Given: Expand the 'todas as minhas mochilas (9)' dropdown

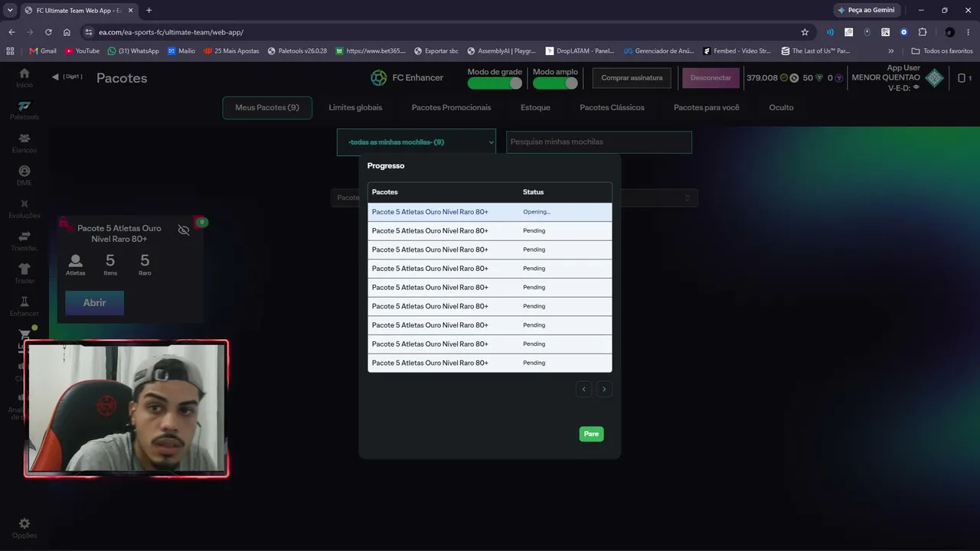Looking at the screenshot, I should [416, 142].
